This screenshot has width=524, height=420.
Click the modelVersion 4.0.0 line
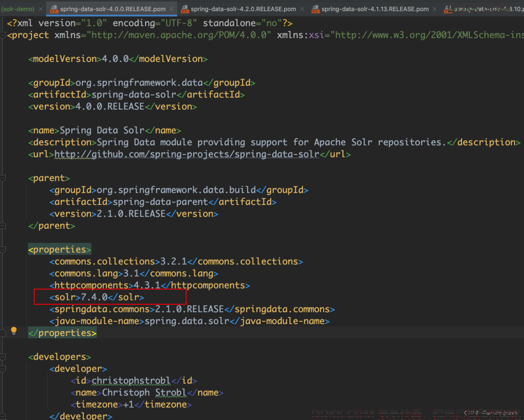point(118,59)
